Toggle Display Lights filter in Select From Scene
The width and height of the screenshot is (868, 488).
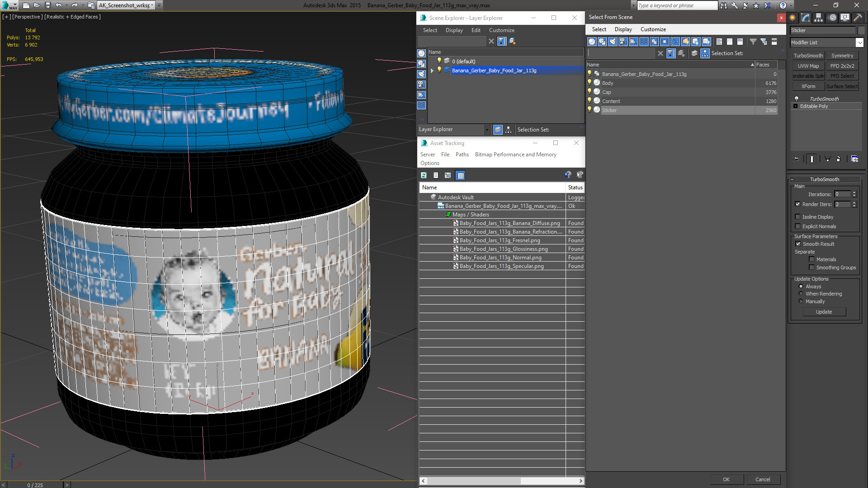pyautogui.click(x=613, y=42)
